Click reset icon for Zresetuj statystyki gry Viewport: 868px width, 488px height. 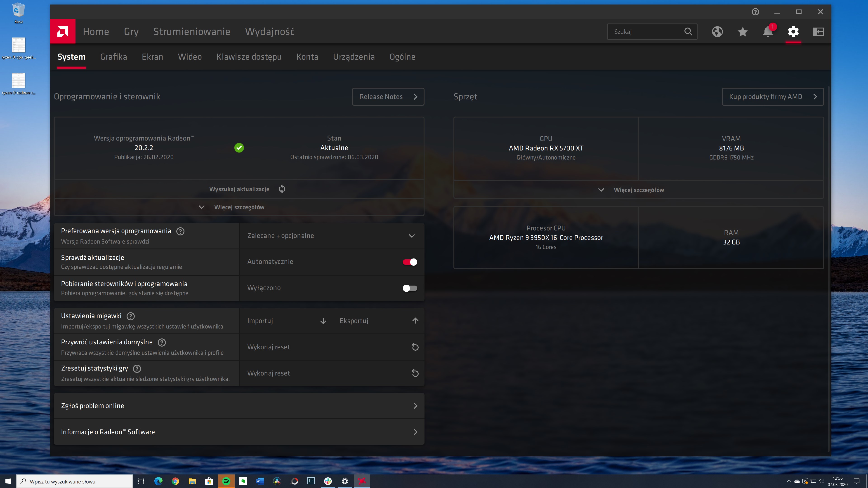point(415,373)
